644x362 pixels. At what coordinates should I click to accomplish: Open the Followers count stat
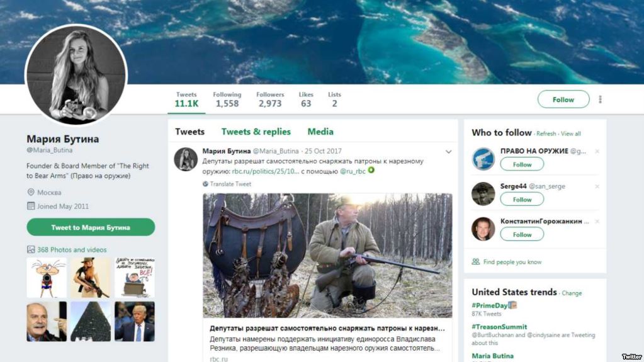pyautogui.click(x=269, y=99)
